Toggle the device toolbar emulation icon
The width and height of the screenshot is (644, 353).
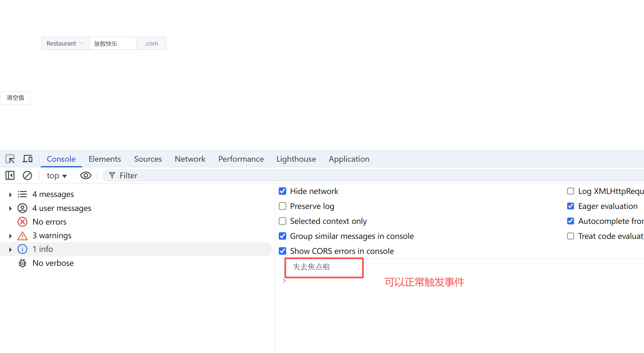28,159
